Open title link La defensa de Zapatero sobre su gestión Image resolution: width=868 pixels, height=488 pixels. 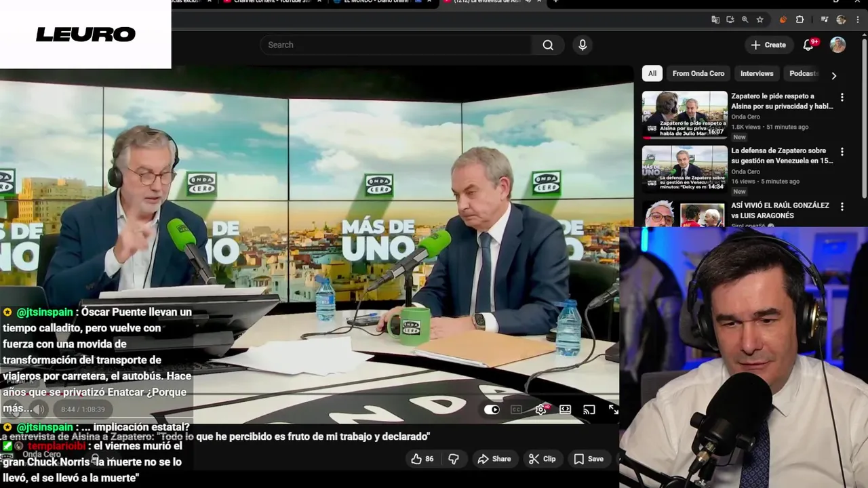point(782,155)
